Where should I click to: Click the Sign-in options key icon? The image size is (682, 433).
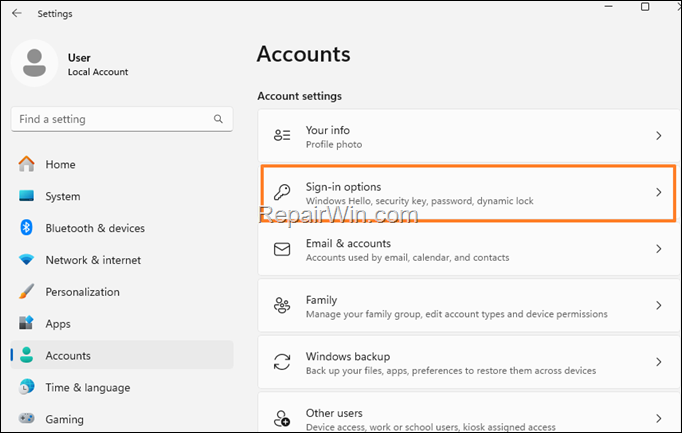[282, 192]
